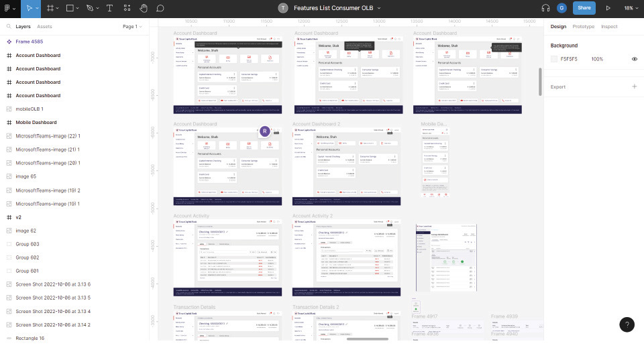Open the Page 1 dropdown
644x362 pixels.
click(x=132, y=27)
